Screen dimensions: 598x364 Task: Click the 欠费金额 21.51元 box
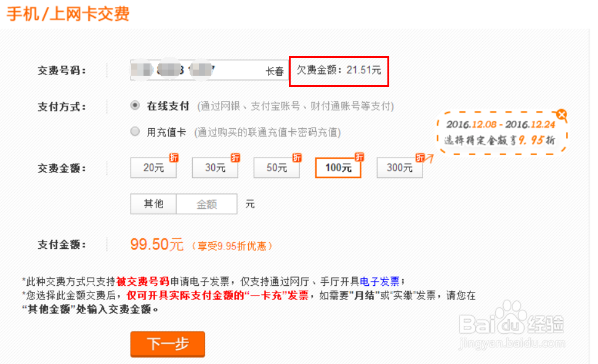pos(339,71)
